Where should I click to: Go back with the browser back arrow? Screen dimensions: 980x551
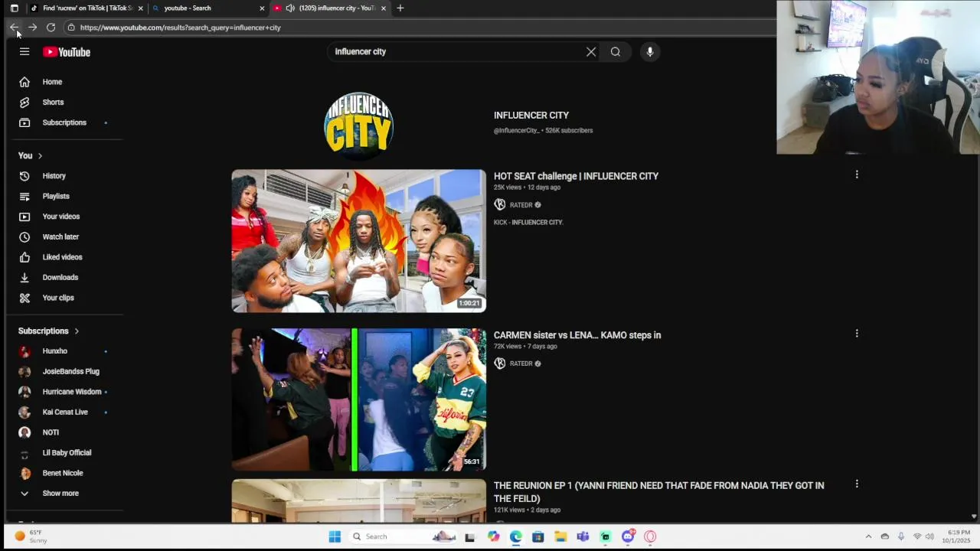[x=14, y=28]
